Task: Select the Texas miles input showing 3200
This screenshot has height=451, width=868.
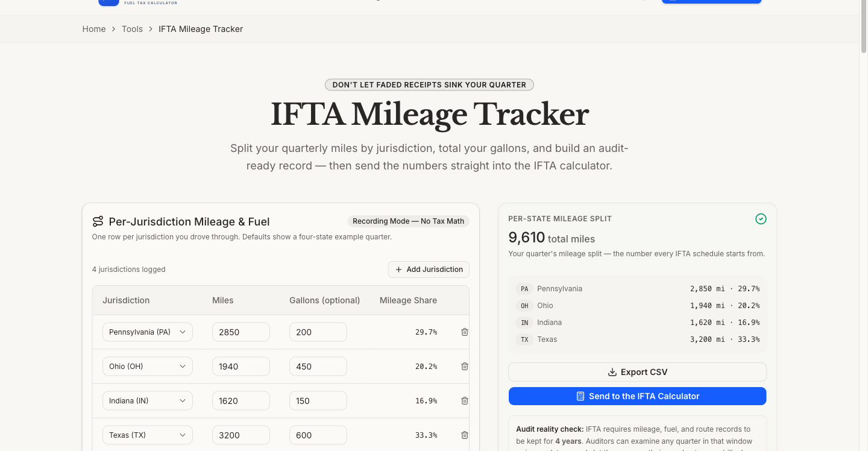Action: 241,435
